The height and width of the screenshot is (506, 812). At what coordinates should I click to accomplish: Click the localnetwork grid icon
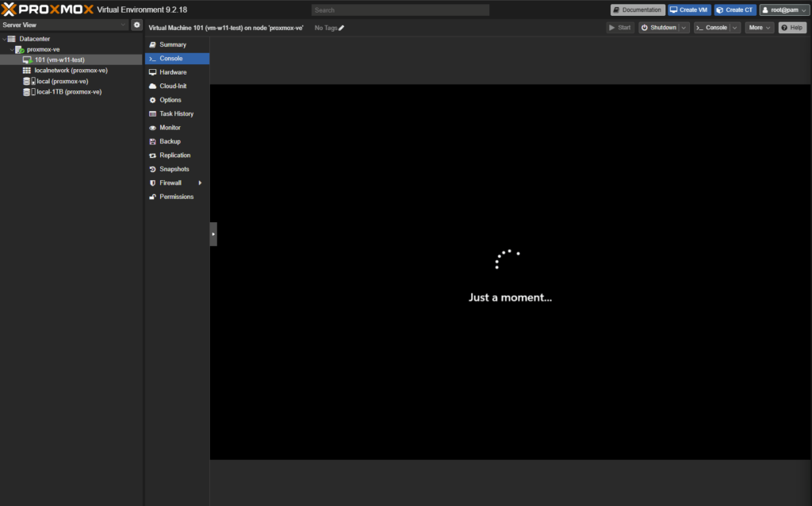[27, 71]
